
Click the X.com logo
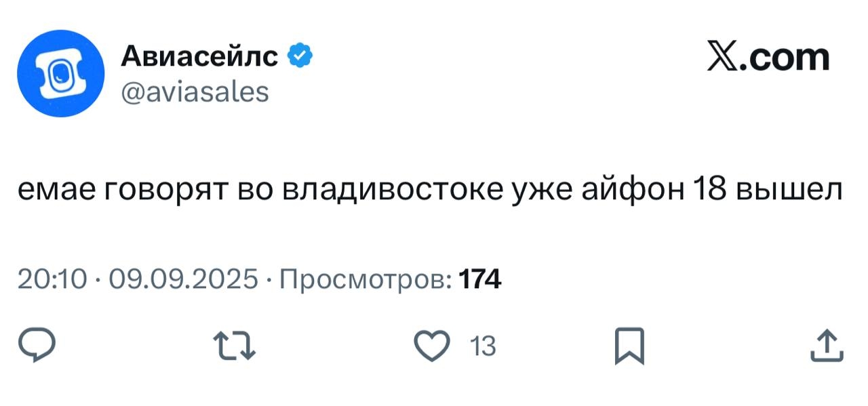pyautogui.click(x=768, y=58)
